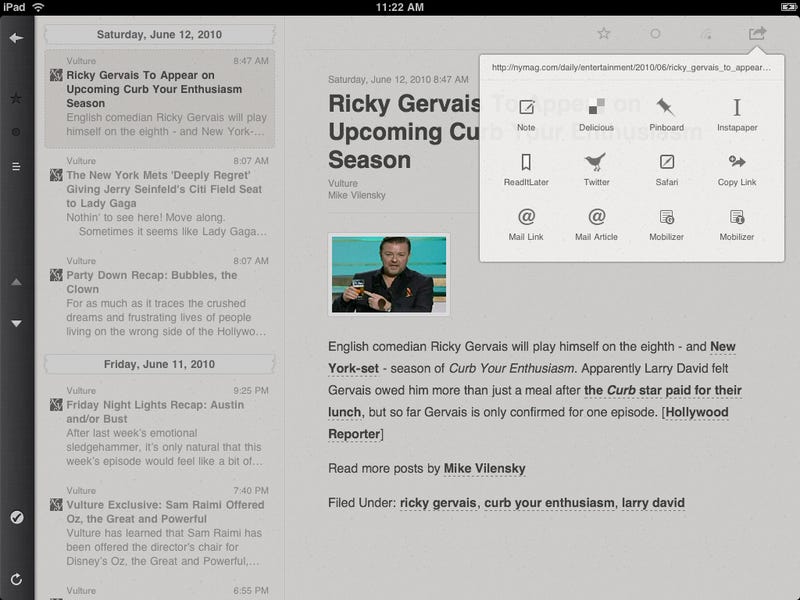Tap the battery indicator in status bar
The height and width of the screenshot is (600, 800).
[x=788, y=7]
